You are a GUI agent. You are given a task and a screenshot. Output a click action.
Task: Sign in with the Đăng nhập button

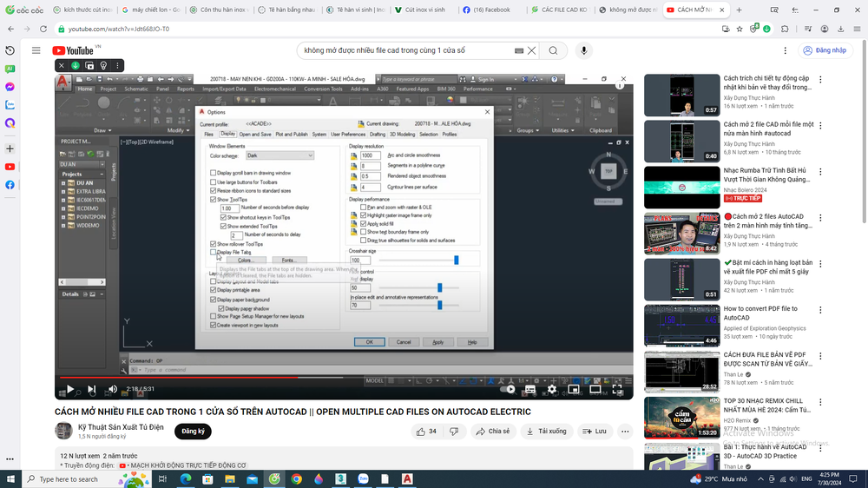pyautogui.click(x=825, y=50)
